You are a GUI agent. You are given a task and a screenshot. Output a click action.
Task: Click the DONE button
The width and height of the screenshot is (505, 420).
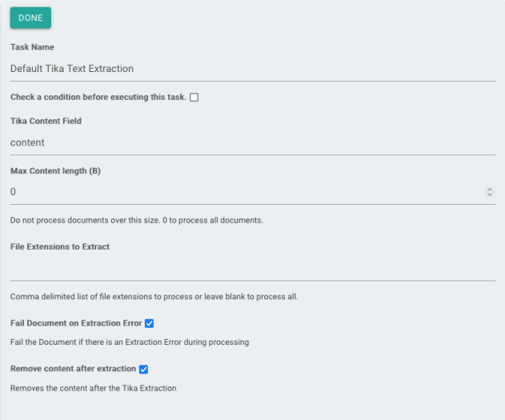(30, 18)
